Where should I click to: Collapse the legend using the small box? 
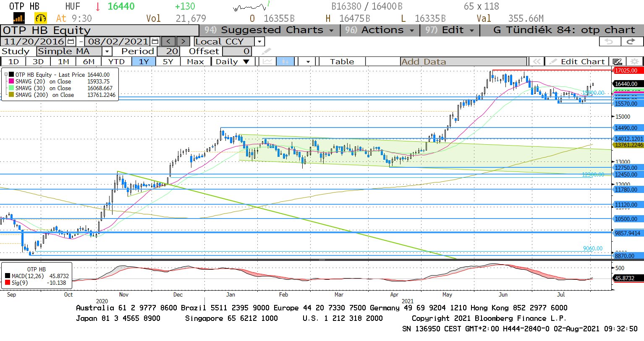6,75
